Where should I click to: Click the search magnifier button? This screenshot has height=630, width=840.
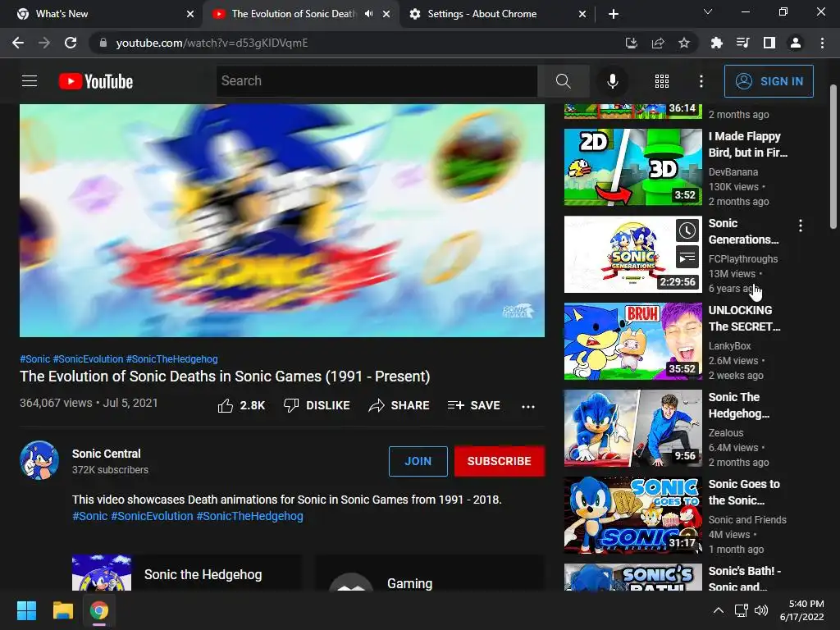(x=563, y=81)
